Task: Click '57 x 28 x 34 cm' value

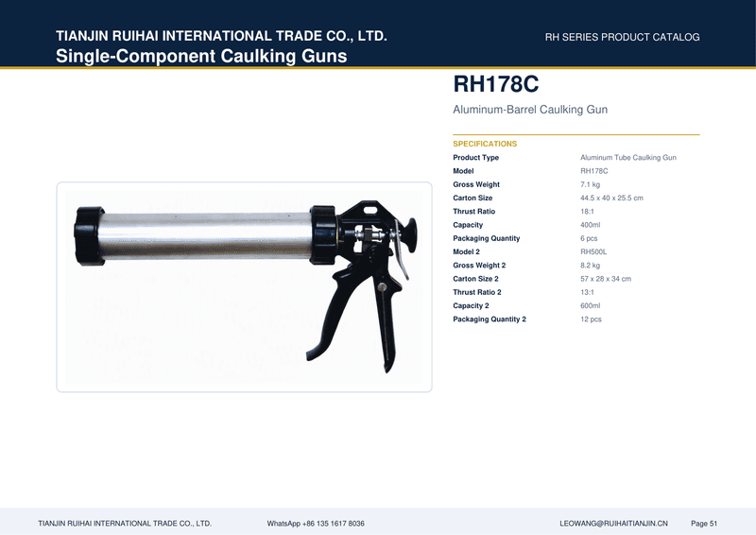Action: [x=606, y=279]
